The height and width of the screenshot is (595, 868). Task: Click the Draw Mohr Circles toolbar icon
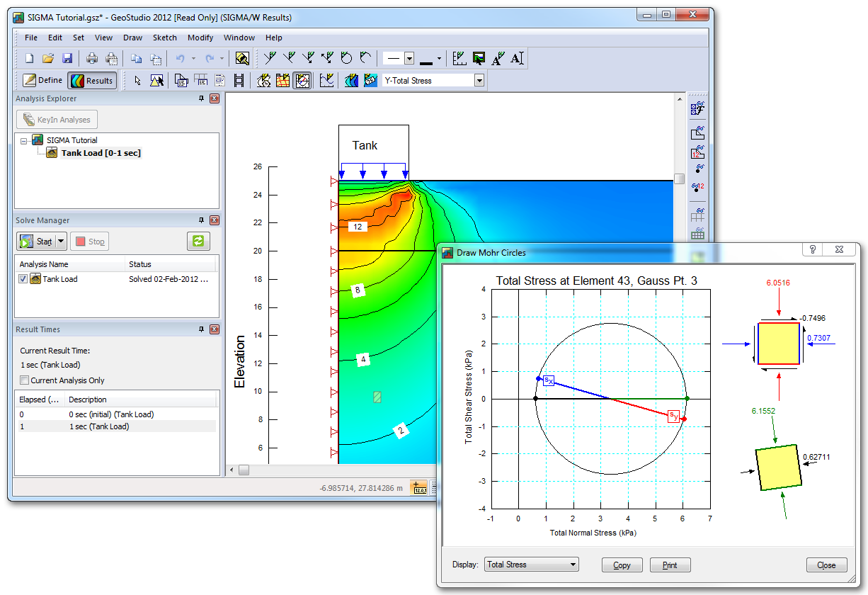click(x=302, y=81)
